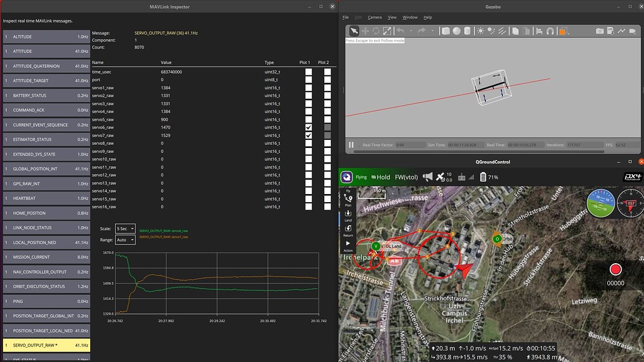The height and width of the screenshot is (362, 644).
Task: Activate Gazebo's rotate mode tool
Action: point(376,30)
